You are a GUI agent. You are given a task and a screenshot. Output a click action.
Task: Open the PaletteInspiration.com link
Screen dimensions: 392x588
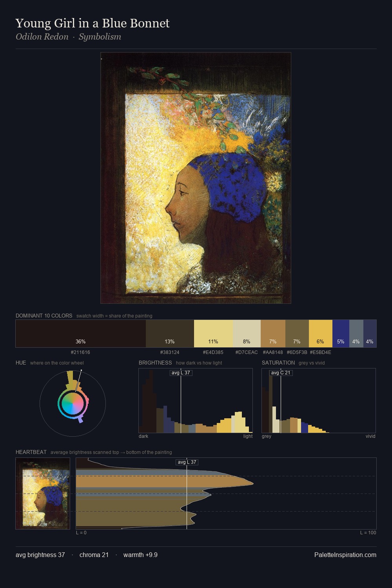[345, 555]
